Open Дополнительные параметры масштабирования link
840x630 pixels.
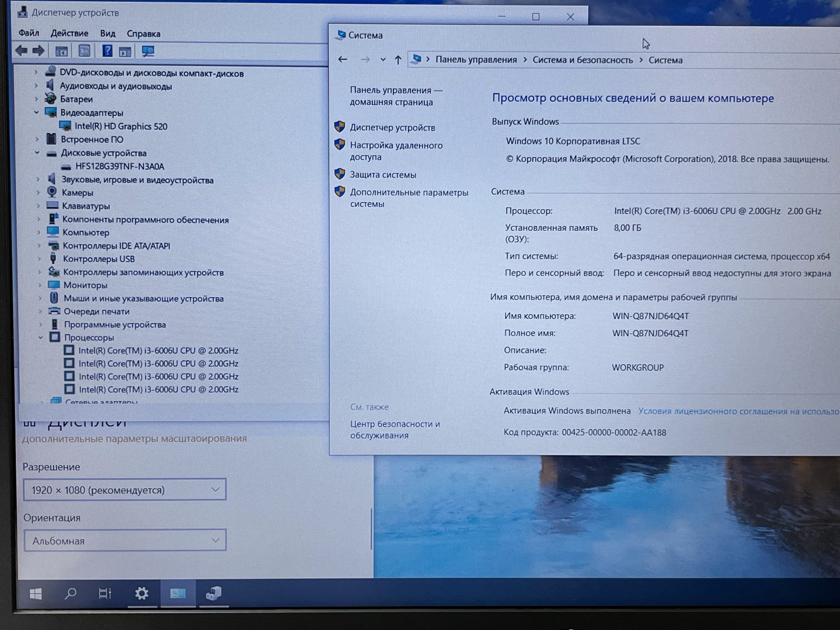click(134, 438)
